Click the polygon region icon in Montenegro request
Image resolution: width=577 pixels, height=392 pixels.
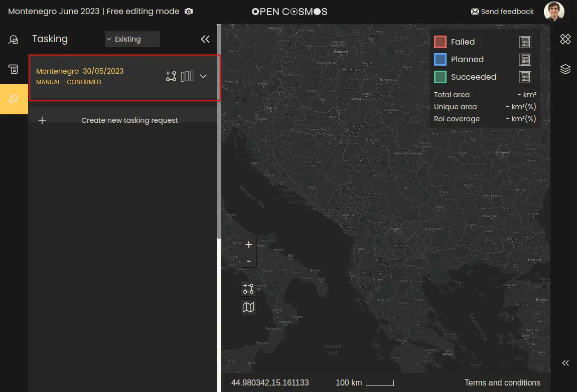click(x=171, y=76)
